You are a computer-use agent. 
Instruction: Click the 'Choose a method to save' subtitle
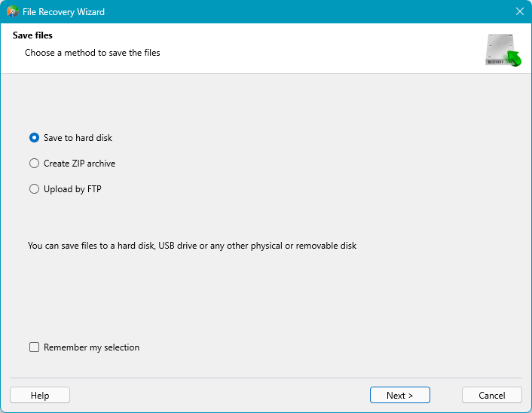(92, 53)
